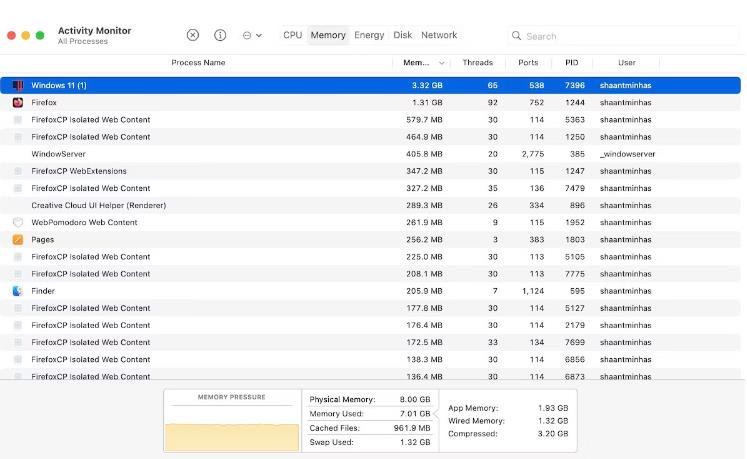Viewport: 747px width, 459px height.
Task: Click the WebPomodoro shield icon
Action: pos(18,223)
